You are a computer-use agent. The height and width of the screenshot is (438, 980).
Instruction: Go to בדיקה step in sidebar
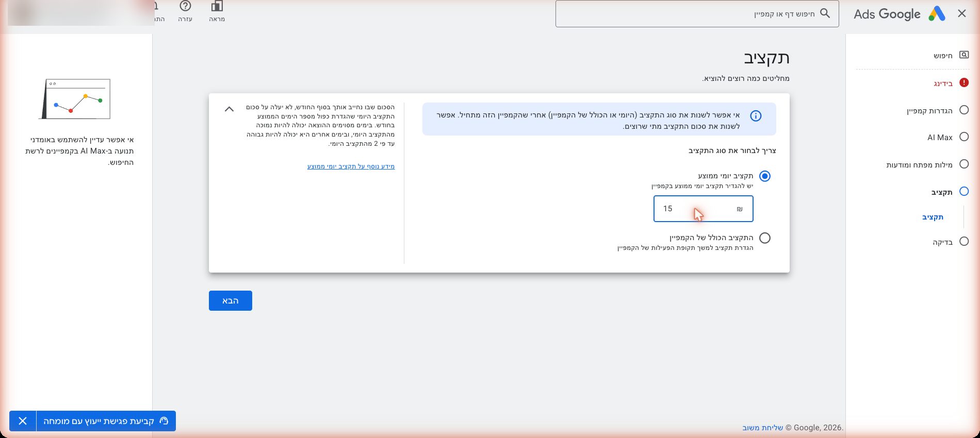942,242
